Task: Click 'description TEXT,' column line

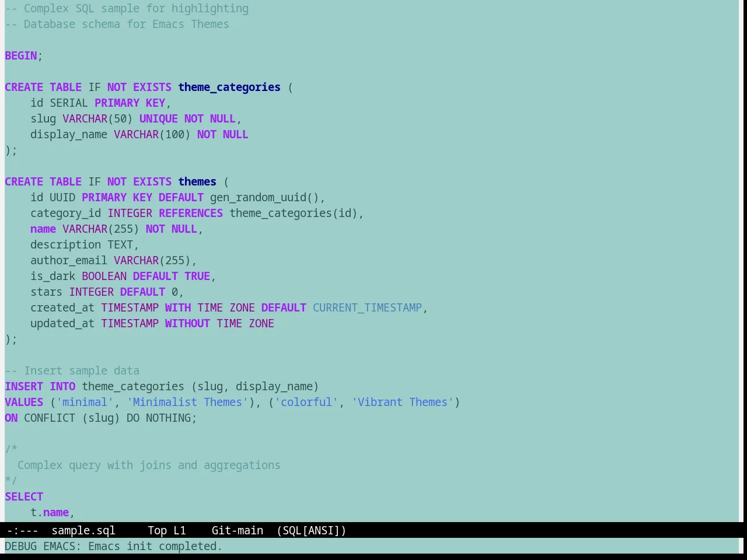Action: pyautogui.click(x=85, y=244)
